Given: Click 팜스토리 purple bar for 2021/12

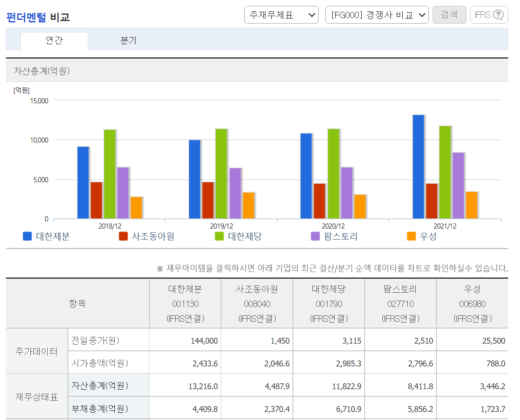Looking at the screenshot, I should pyautogui.click(x=458, y=186).
